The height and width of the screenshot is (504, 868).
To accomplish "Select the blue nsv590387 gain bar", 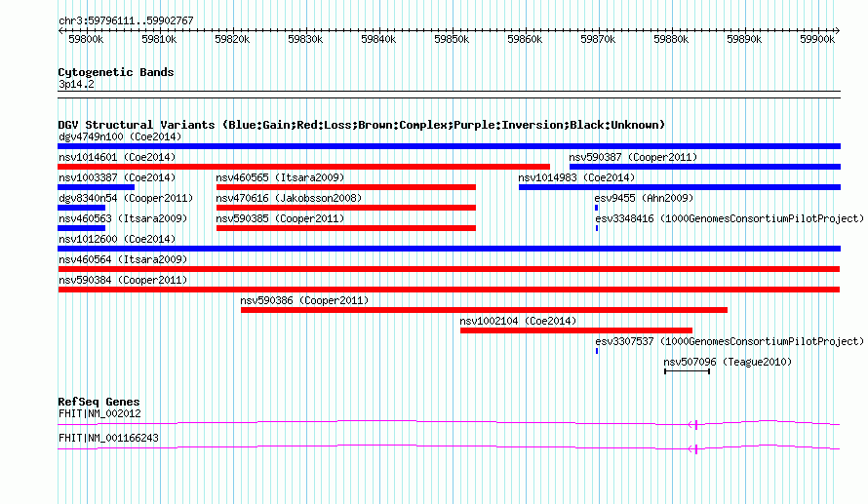I will pyautogui.click(x=705, y=167).
